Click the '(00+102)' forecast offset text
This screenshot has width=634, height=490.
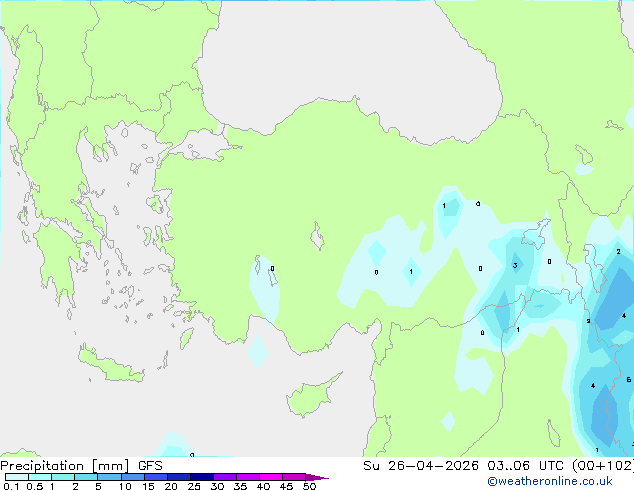point(603,466)
